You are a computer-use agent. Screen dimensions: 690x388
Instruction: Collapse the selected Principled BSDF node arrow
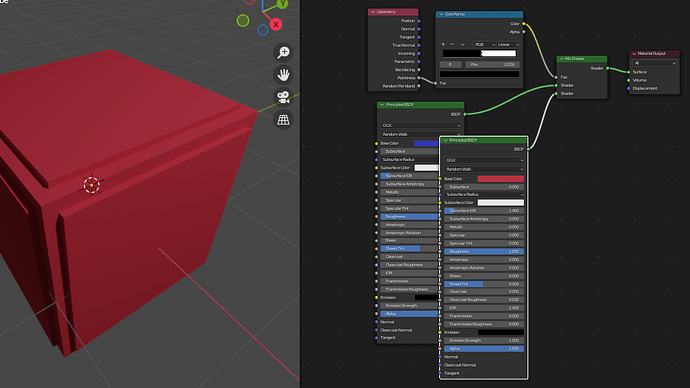[x=446, y=140]
